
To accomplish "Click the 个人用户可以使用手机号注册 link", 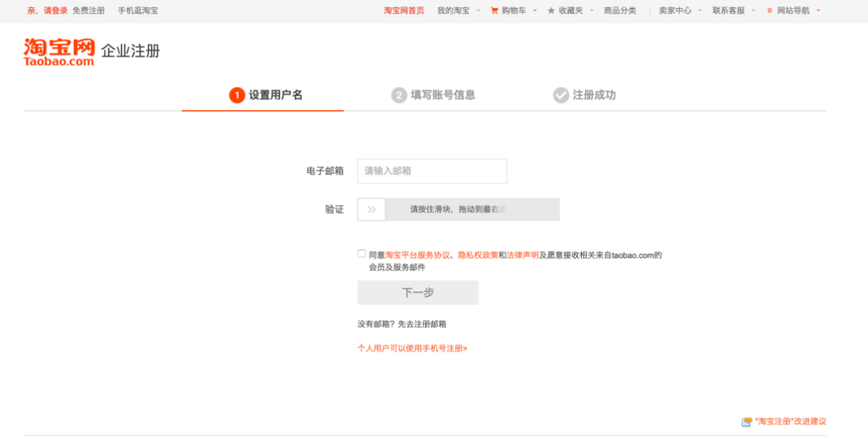I will click(412, 348).
